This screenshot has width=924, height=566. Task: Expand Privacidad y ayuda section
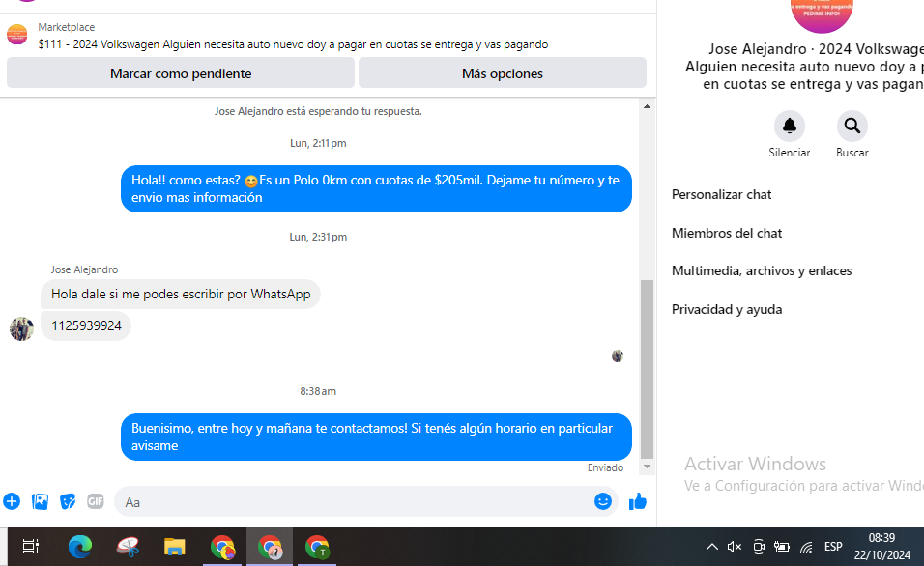tap(727, 310)
